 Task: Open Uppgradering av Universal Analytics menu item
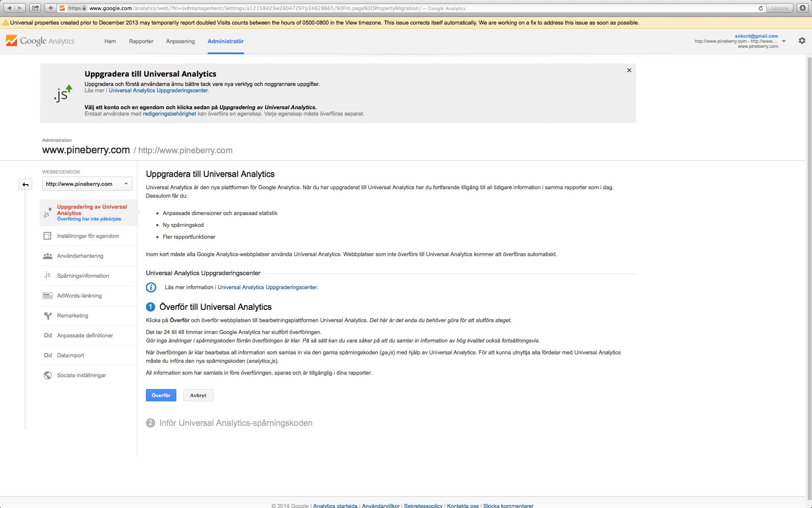[88, 213]
